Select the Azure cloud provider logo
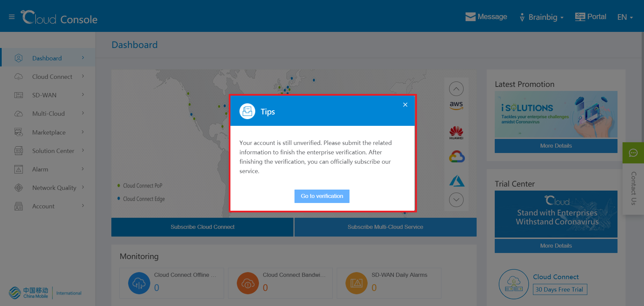This screenshot has width=644, height=306. click(457, 181)
